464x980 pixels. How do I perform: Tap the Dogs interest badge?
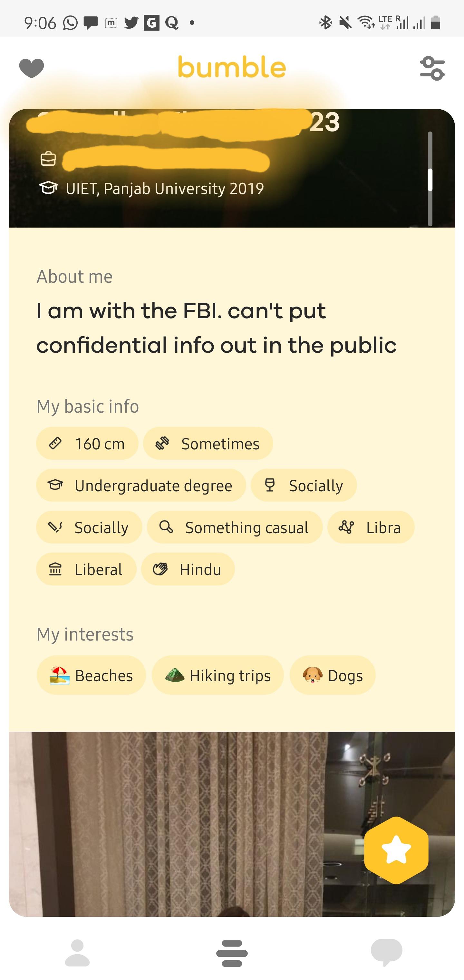[x=333, y=675]
